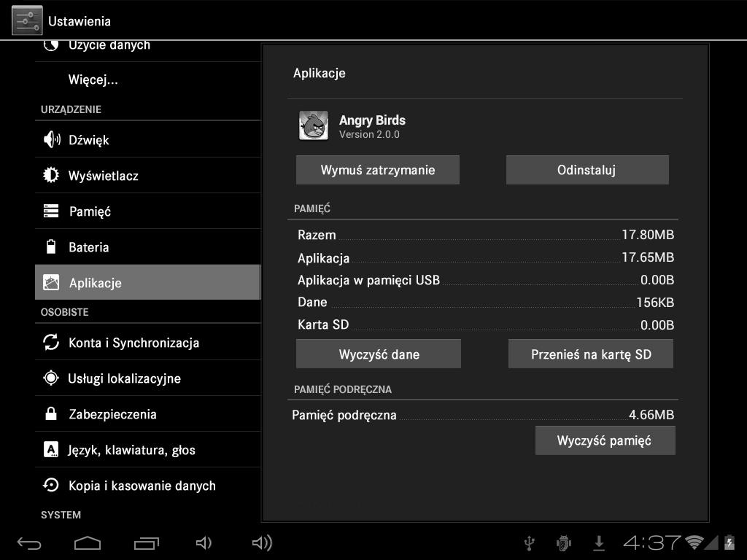Viewport: 747px width, 560px height.
Task: Tap the Version 2.0.0 text
Action: tap(369, 134)
